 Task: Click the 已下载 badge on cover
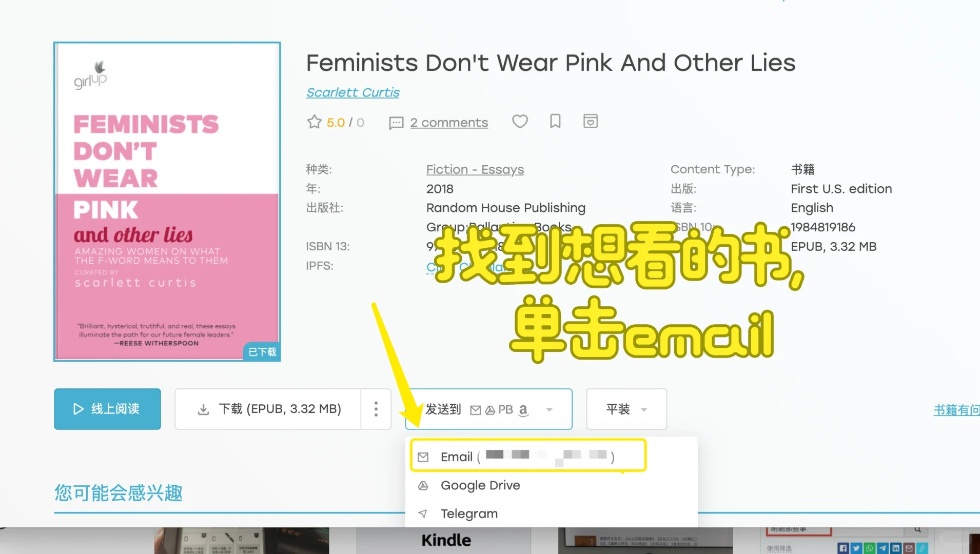(x=262, y=352)
